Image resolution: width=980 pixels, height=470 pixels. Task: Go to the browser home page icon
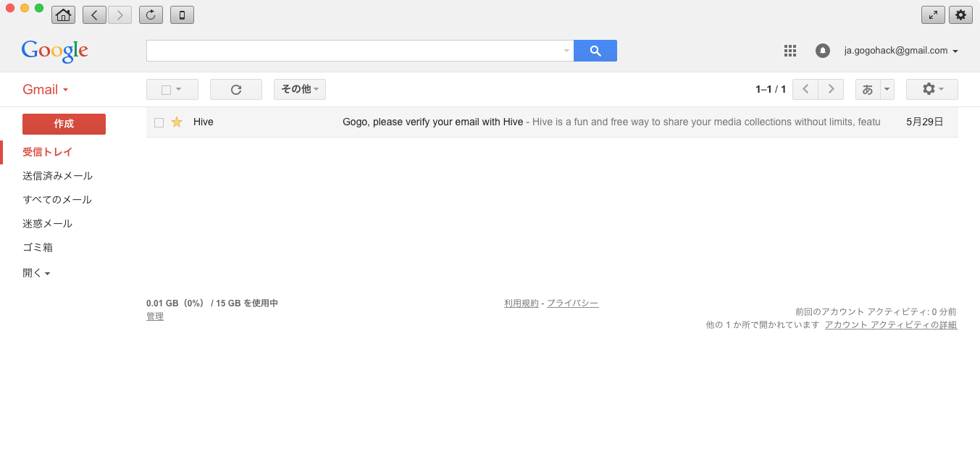point(64,14)
